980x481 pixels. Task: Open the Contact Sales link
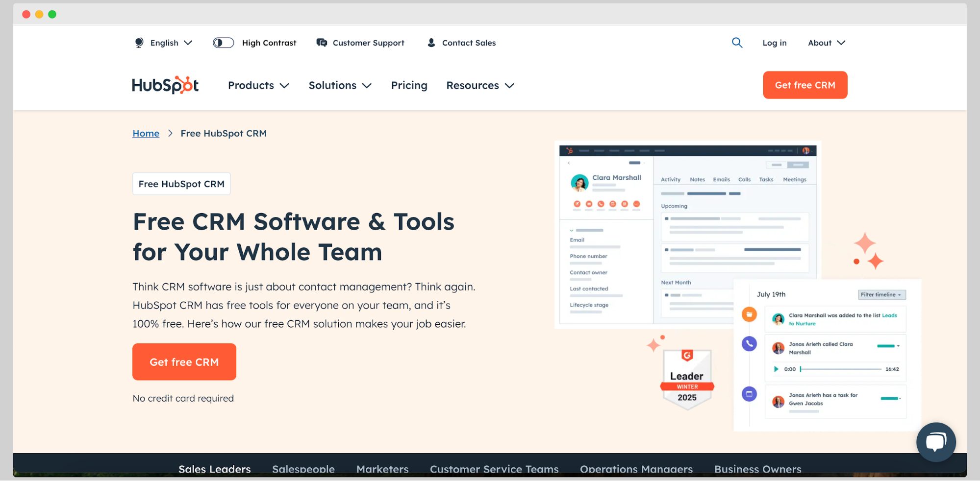coord(469,43)
